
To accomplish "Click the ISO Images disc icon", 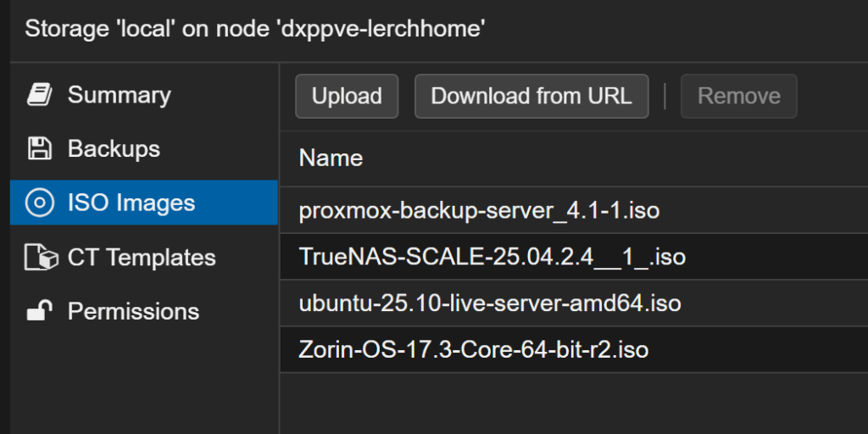I will [39, 203].
